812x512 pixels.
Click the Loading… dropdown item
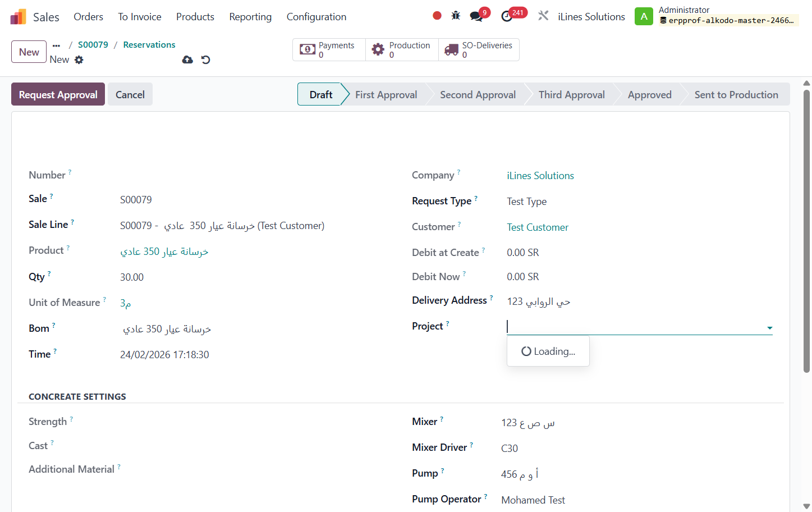548,351
